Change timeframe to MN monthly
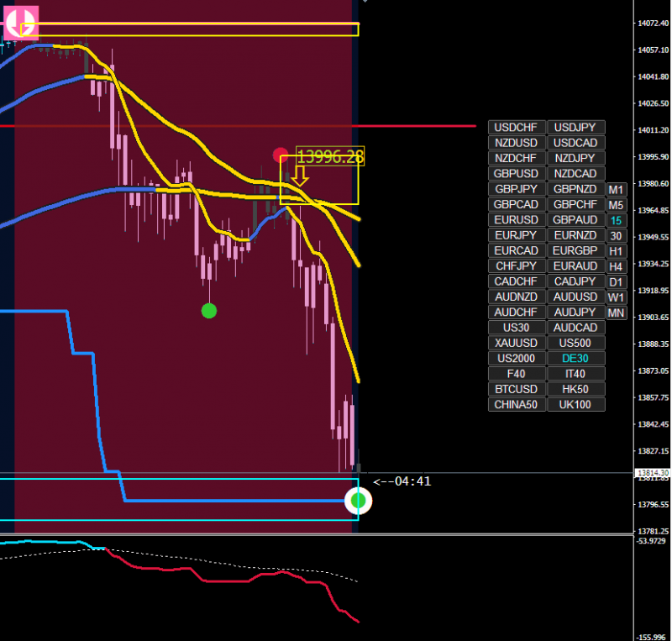This screenshot has height=641, width=672. point(617,313)
